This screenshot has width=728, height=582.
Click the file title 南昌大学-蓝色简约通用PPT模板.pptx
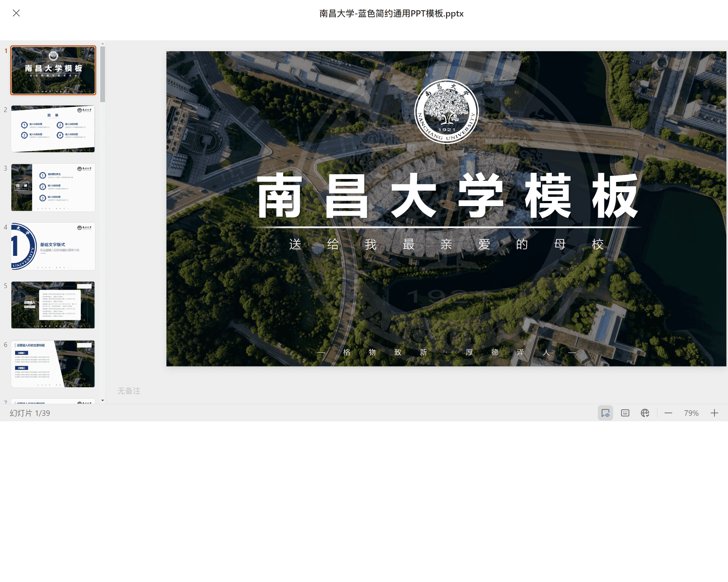pos(391,14)
